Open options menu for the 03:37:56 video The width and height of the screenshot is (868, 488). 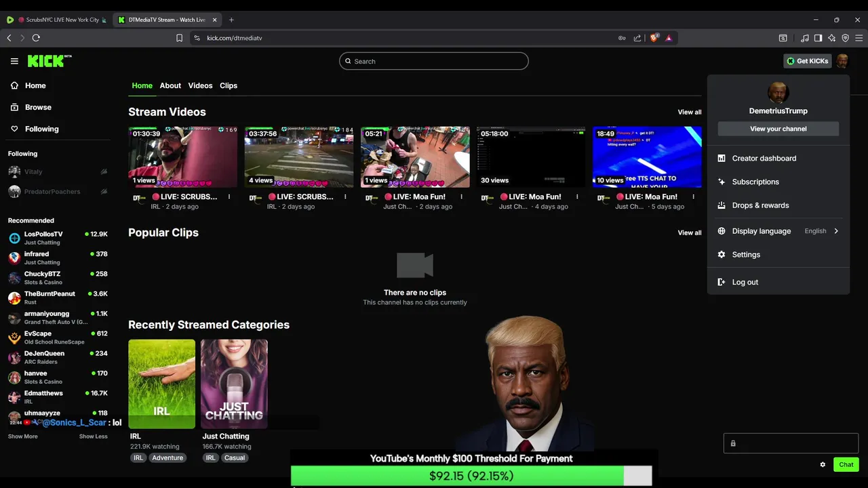345,197
